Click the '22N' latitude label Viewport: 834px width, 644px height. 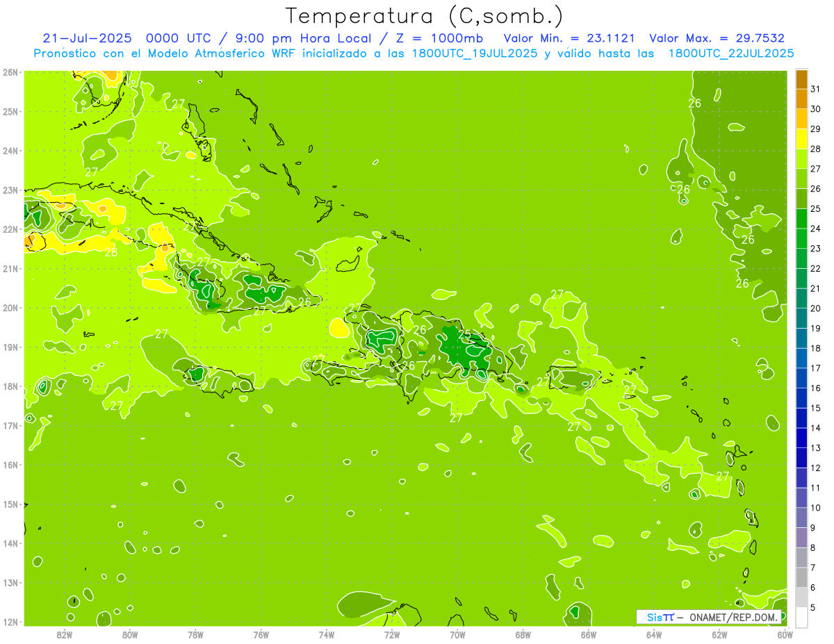[10, 229]
